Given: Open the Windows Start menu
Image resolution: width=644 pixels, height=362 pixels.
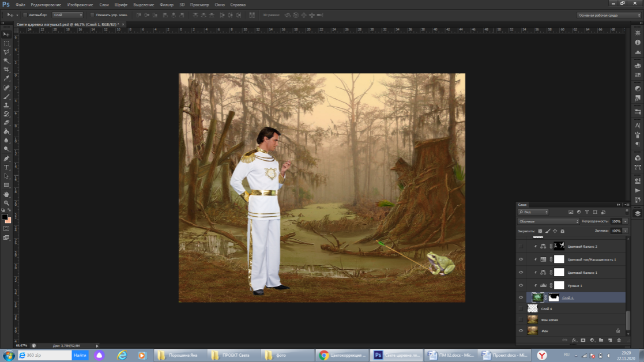Looking at the screenshot, I should pyautogui.click(x=8, y=356).
